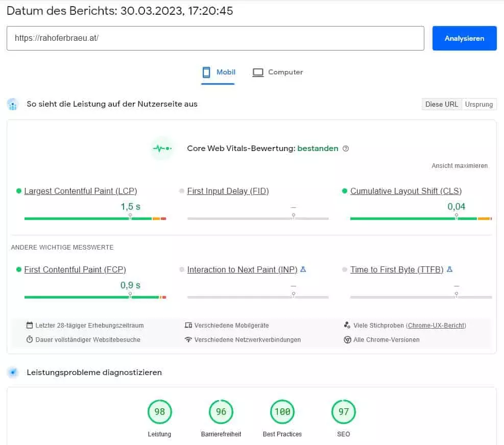The image size is (504, 445).
Task: Click the 'ANDERE WICHTIGE MESSWERTE' heading
Action: coord(62,248)
